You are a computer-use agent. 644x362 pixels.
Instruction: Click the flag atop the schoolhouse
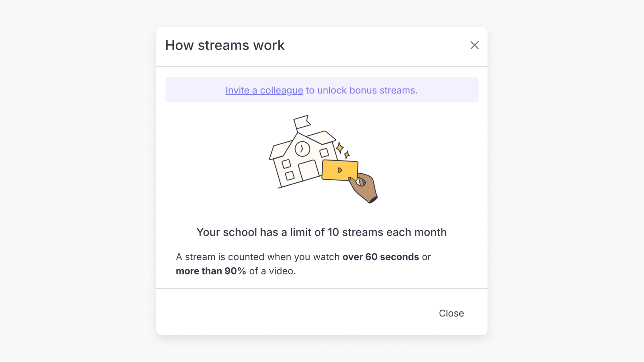(x=301, y=121)
